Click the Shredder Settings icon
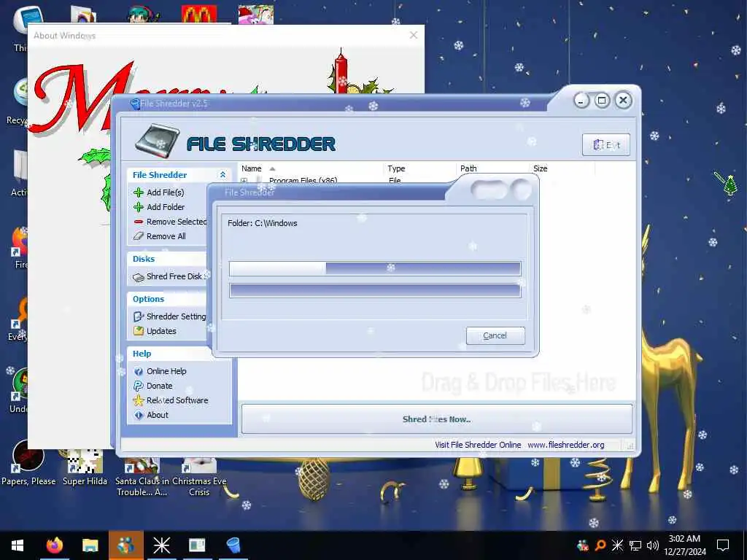This screenshot has width=747, height=560. (x=139, y=316)
